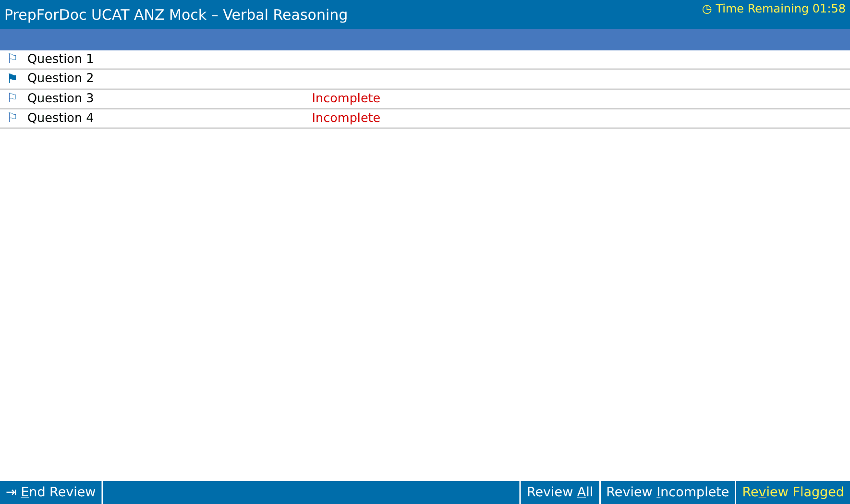Screen dimensions: 850x504
Task: Open Question 1 from the review list
Action: [x=61, y=59]
